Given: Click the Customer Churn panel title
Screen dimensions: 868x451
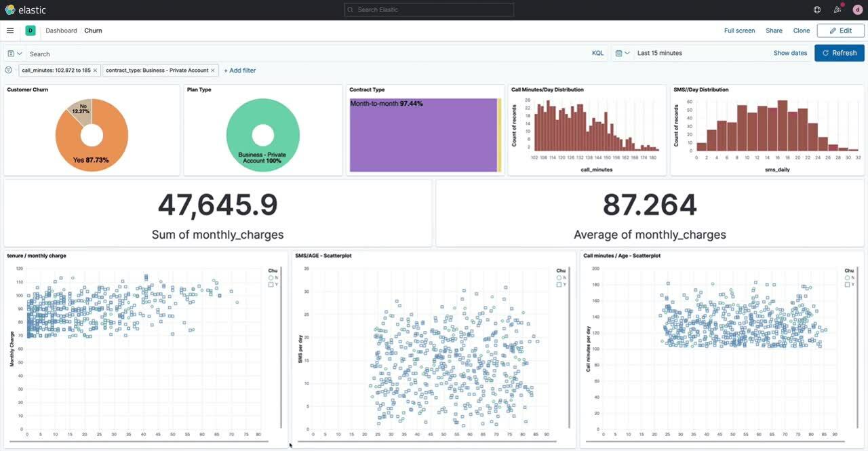Looking at the screenshot, I should coord(27,90).
